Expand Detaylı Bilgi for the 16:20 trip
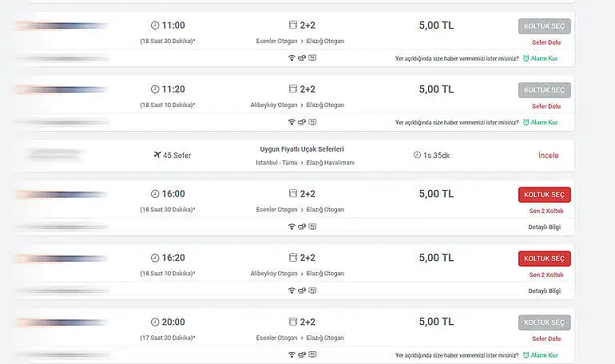The width and height of the screenshot is (615, 364). 544,291
